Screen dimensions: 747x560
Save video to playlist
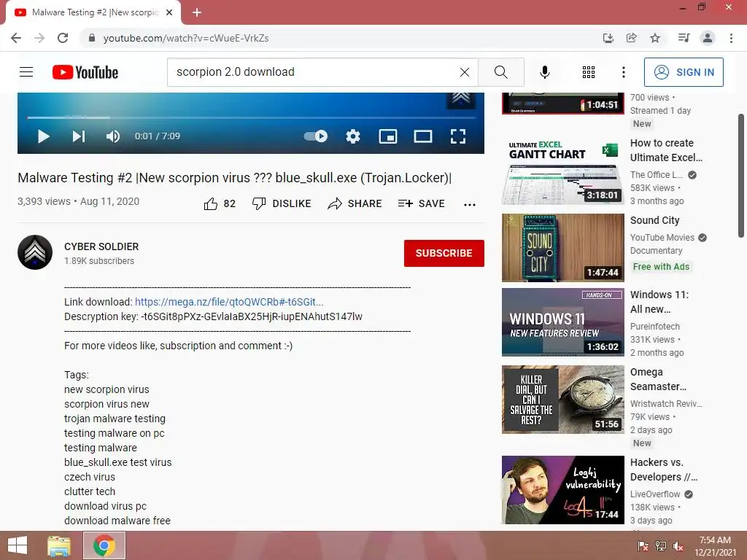click(421, 204)
